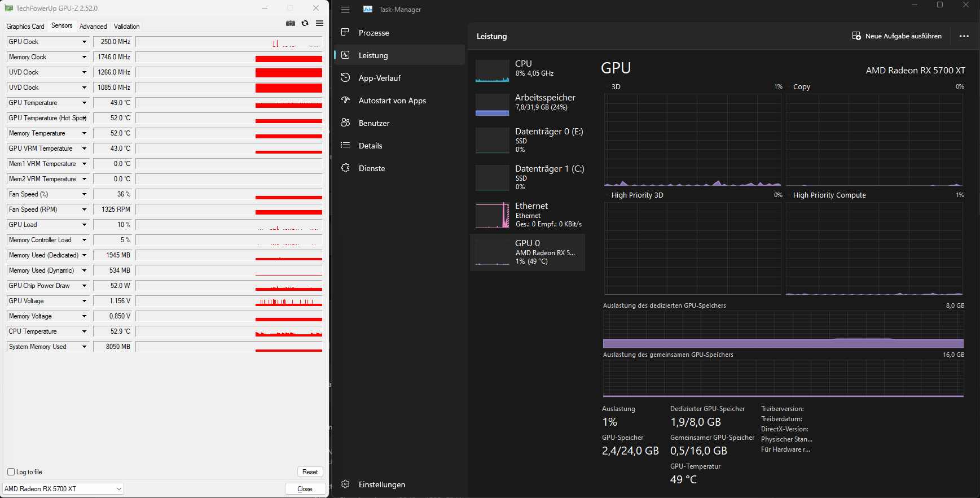
Task: Click the GPU Voltage sensor graph
Action: pos(229,301)
